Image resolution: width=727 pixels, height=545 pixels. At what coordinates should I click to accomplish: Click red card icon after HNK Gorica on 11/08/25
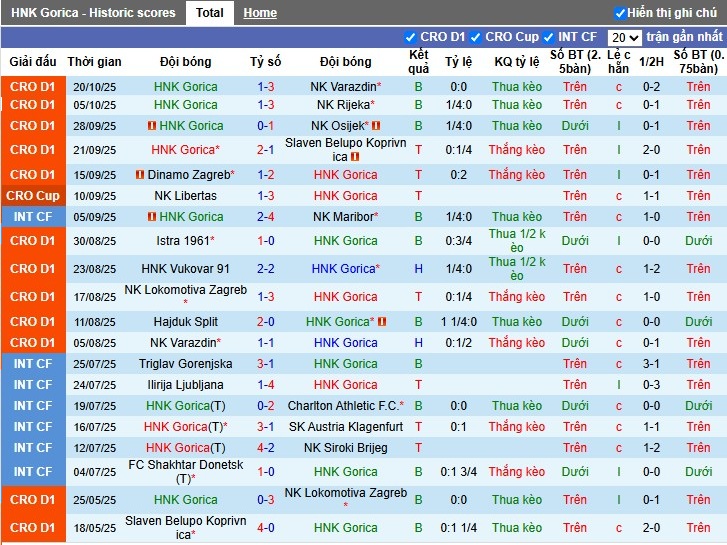pos(382,322)
